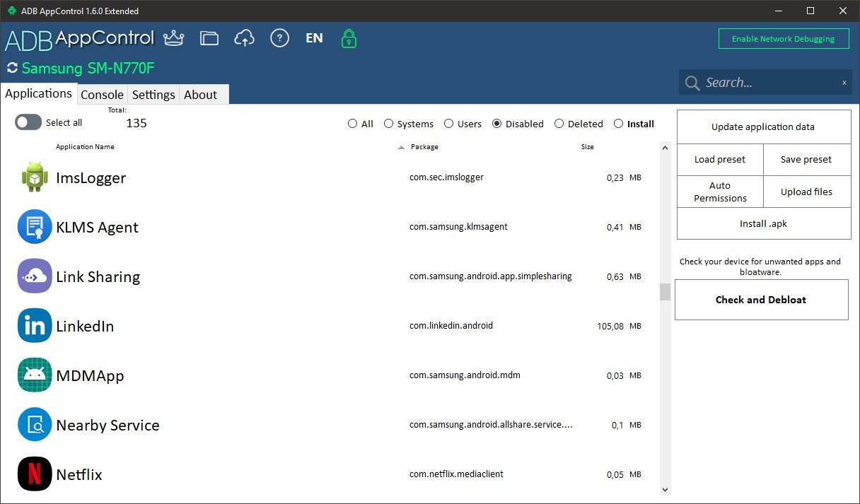This screenshot has height=504, width=860.
Task: Open the Applications tab
Action: point(39,93)
